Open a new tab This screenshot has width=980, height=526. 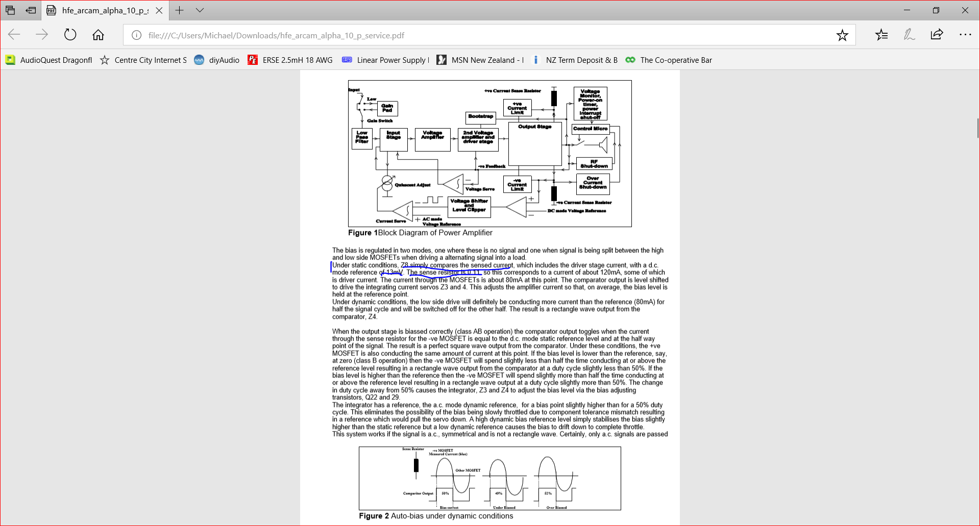[x=179, y=10]
